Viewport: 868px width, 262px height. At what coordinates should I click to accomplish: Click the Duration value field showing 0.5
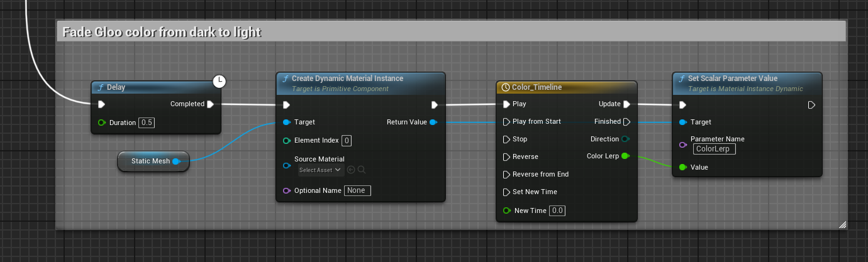tap(147, 123)
